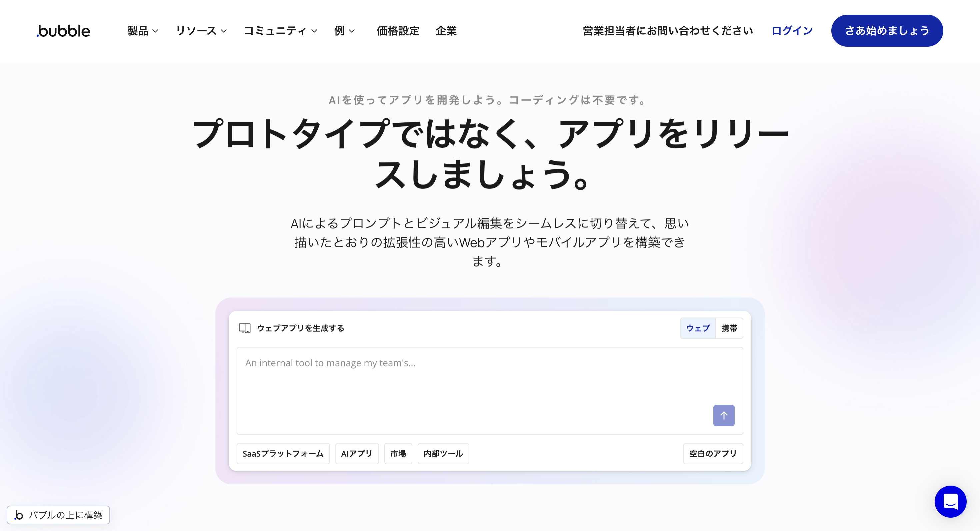This screenshot has width=980, height=531.
Task: Focus the app prompt text area
Action: click(x=490, y=391)
